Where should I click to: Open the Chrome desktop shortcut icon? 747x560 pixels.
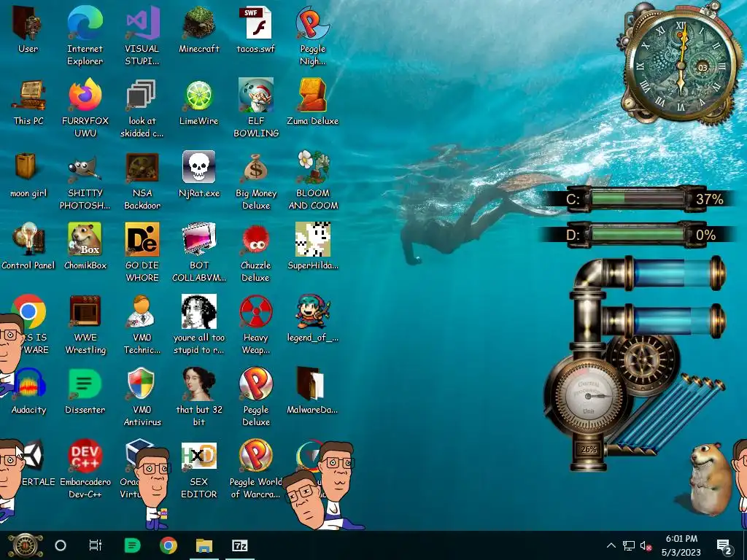pos(29,312)
